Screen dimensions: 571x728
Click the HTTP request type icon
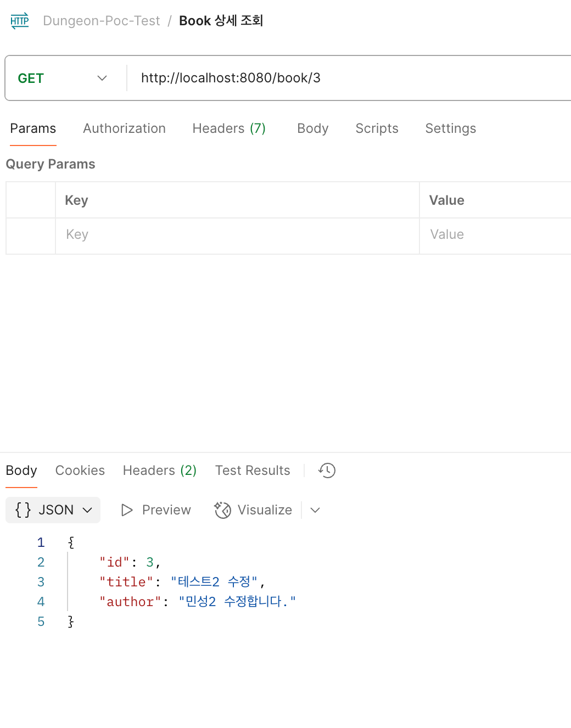(x=20, y=21)
